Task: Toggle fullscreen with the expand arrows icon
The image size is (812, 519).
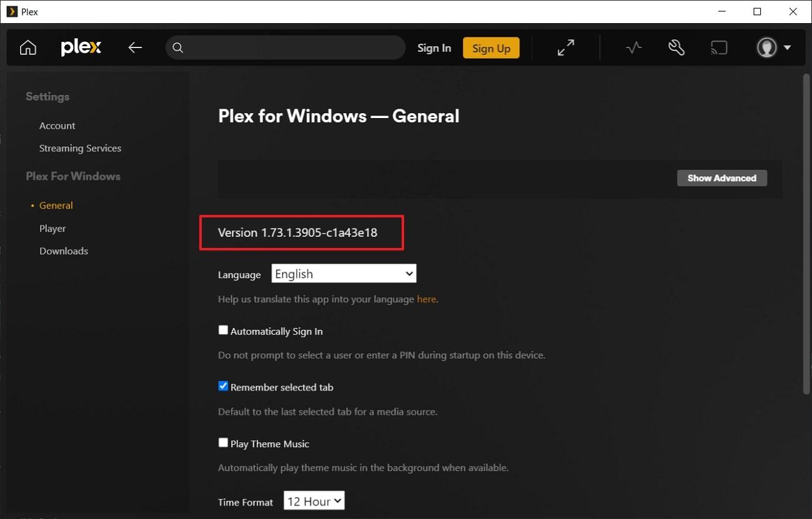Action: coord(565,47)
